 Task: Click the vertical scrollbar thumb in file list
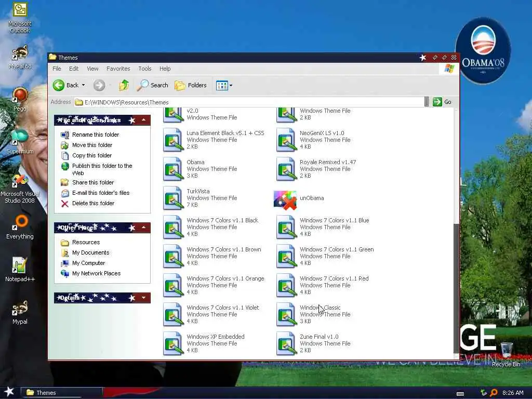click(456, 288)
